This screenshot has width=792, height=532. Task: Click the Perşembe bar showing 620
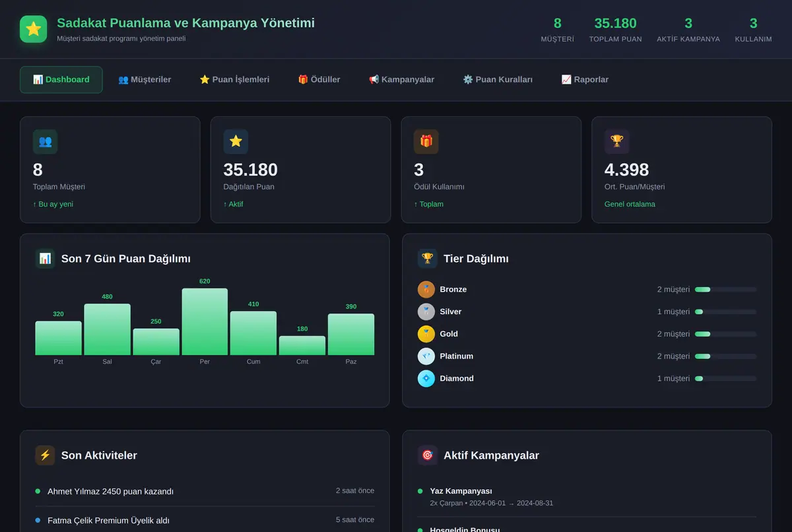click(205, 321)
